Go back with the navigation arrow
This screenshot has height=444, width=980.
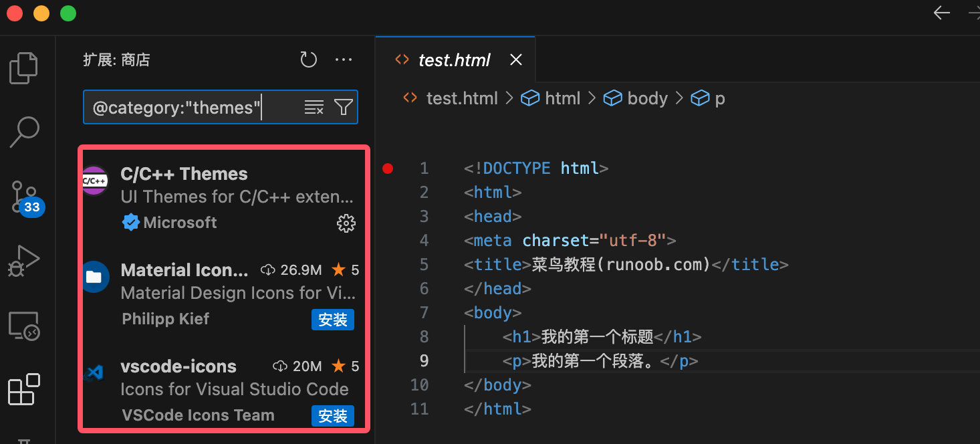click(x=942, y=13)
